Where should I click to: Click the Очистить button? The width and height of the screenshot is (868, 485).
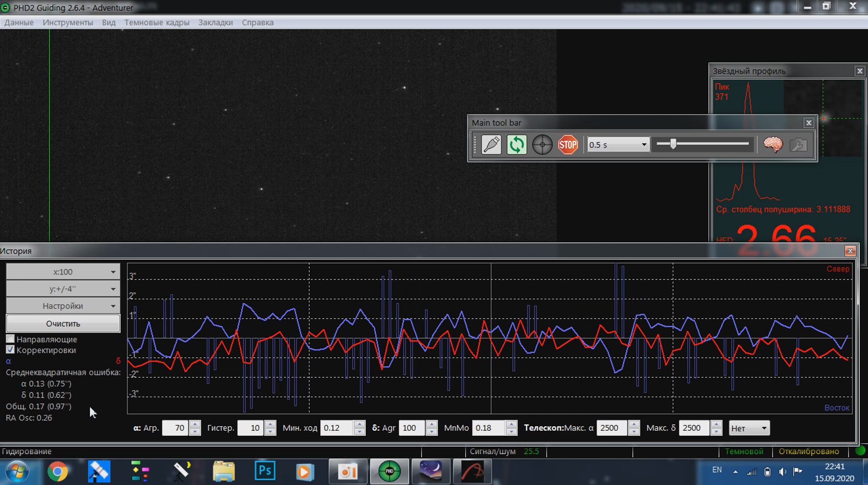(x=63, y=323)
